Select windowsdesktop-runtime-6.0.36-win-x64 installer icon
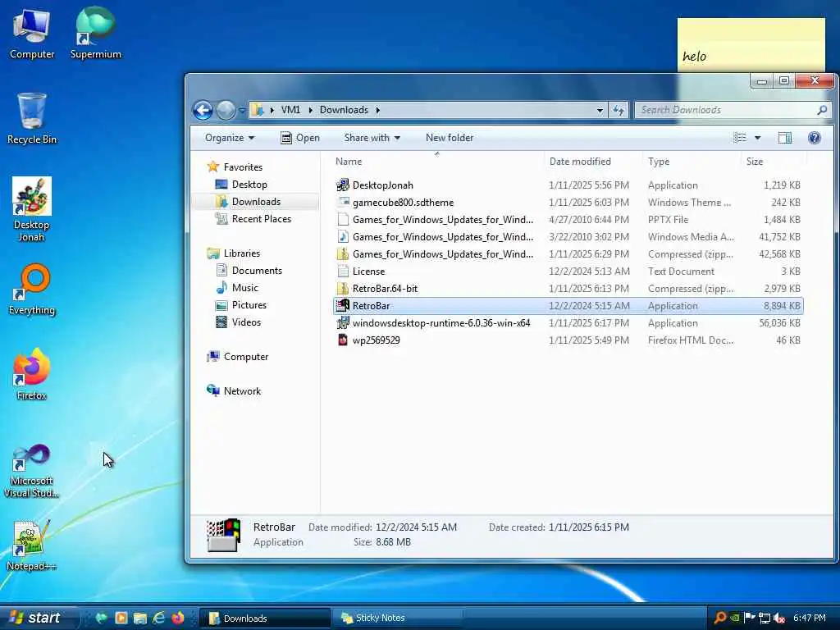840x630 pixels. [343, 323]
